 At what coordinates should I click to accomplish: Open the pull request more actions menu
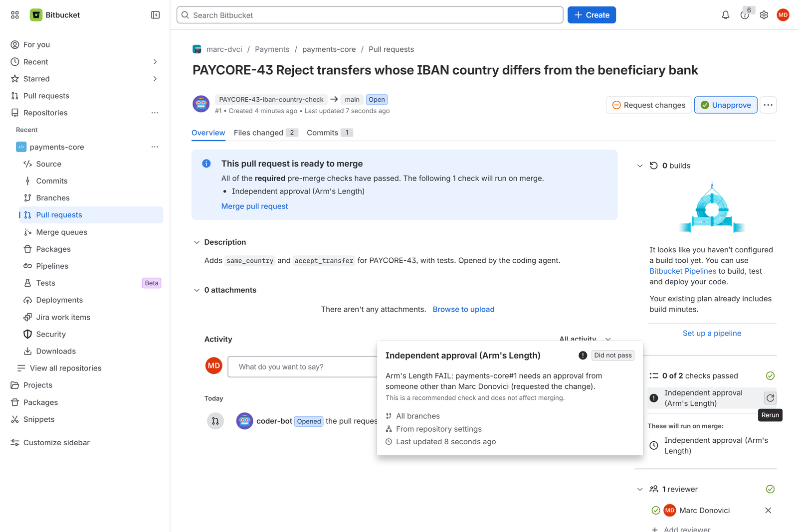pos(768,105)
